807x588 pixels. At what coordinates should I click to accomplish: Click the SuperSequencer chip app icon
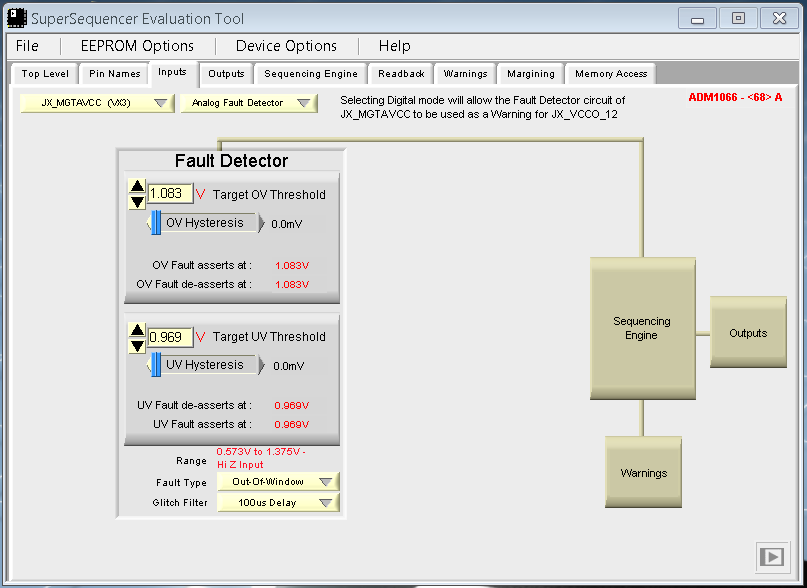[16, 19]
